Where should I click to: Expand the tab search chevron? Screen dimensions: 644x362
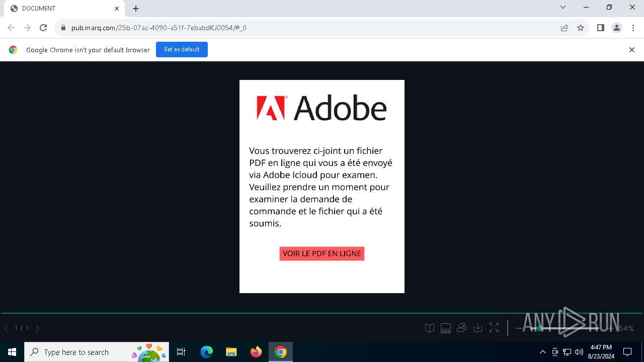point(563,8)
